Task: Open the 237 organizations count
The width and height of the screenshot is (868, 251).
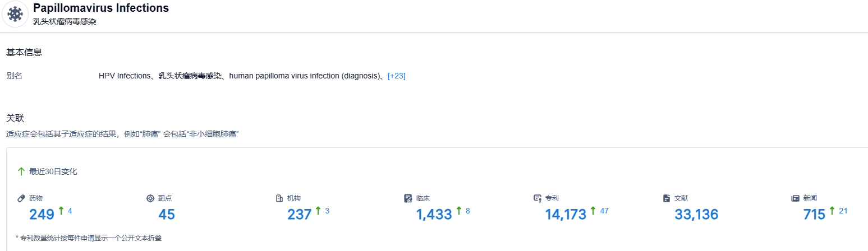Action: [x=299, y=214]
